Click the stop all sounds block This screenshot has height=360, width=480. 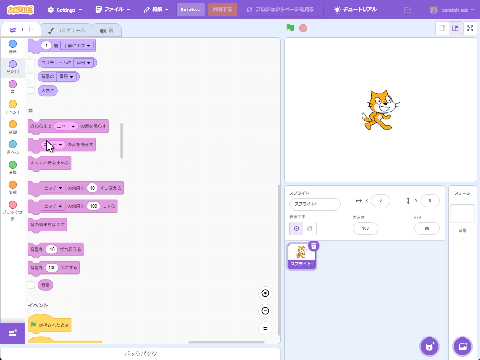click(x=50, y=163)
